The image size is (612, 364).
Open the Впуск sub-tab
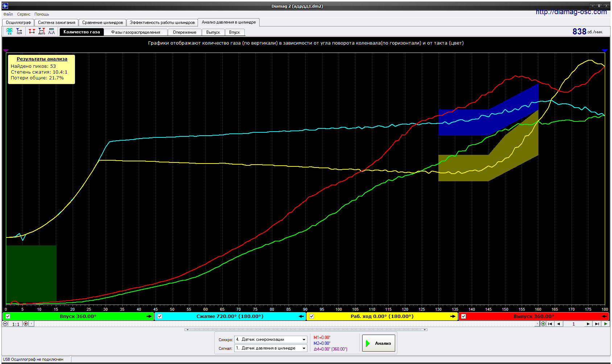pyautogui.click(x=235, y=32)
